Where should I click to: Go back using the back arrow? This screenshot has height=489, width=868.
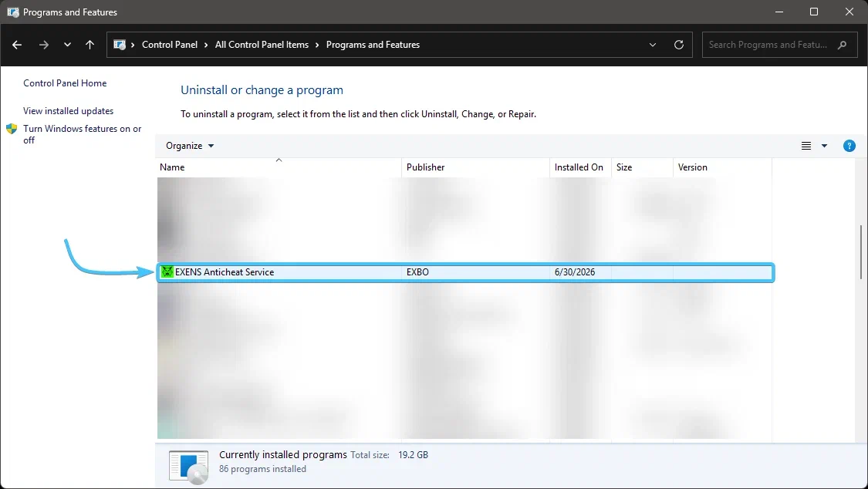pyautogui.click(x=17, y=45)
